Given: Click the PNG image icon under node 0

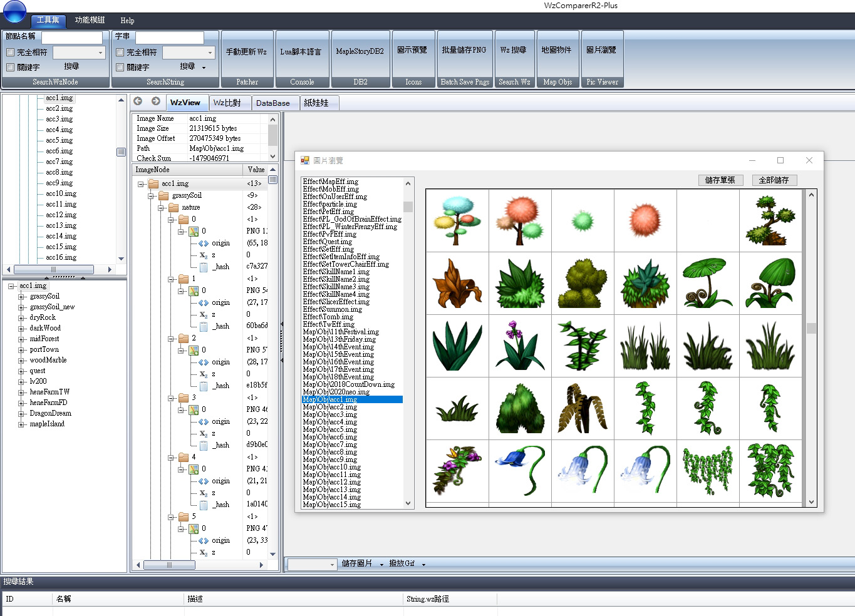Looking at the screenshot, I should point(194,231).
